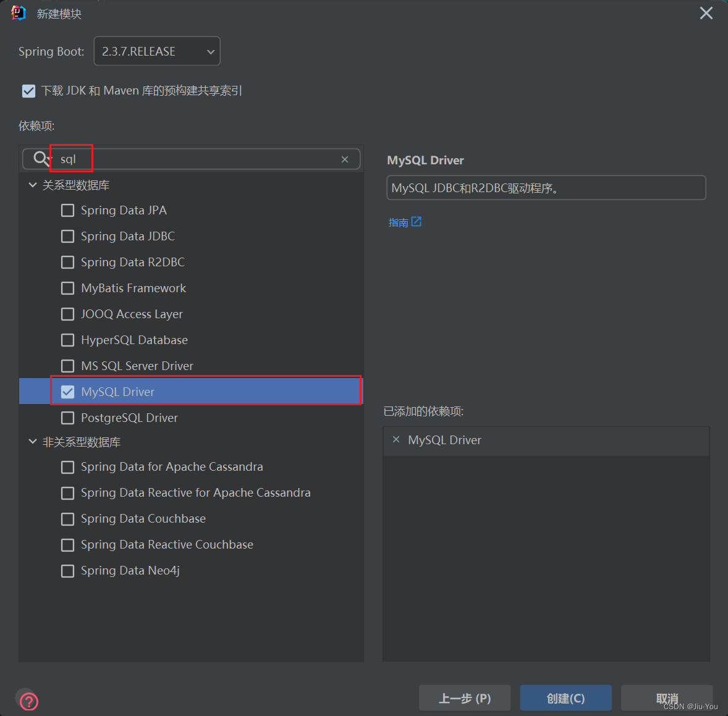Click the 创建(C) button

565,698
